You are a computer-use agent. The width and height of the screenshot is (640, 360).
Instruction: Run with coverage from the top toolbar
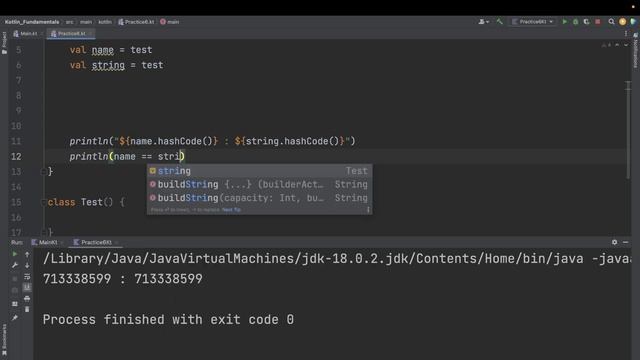pyautogui.click(x=587, y=22)
